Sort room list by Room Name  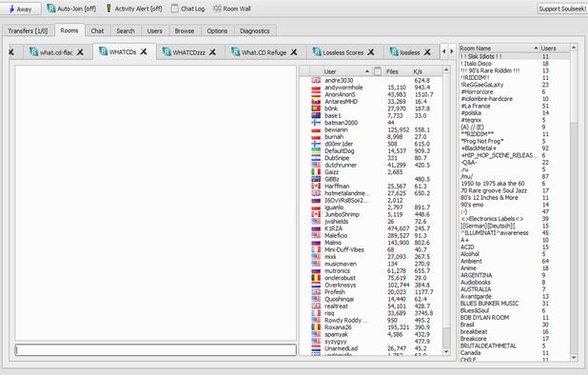500,48
